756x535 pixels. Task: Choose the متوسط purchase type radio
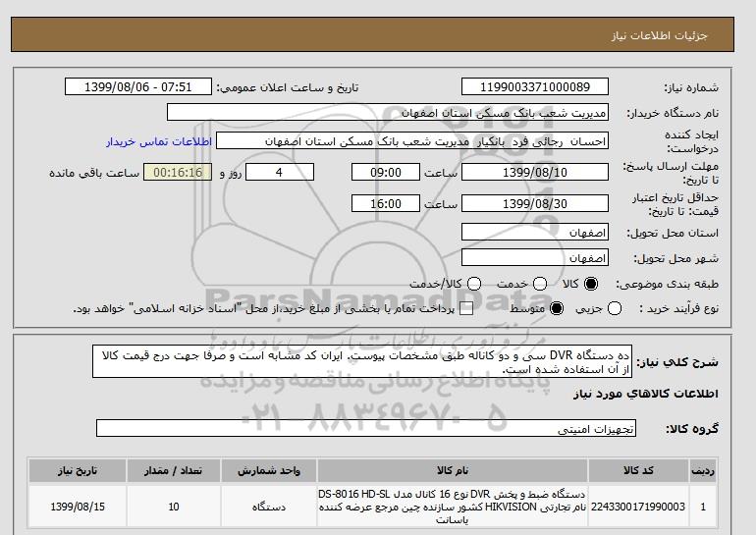(x=557, y=308)
